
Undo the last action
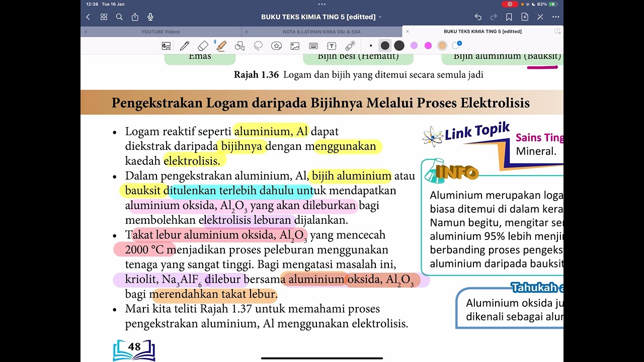pyautogui.click(x=478, y=17)
